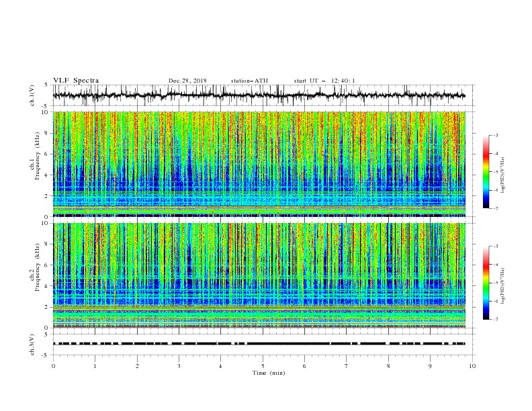The height and width of the screenshot is (411, 532).
Task: Click the "4" kHz tick on ch.2 spectrogram
Action: pos(47,286)
